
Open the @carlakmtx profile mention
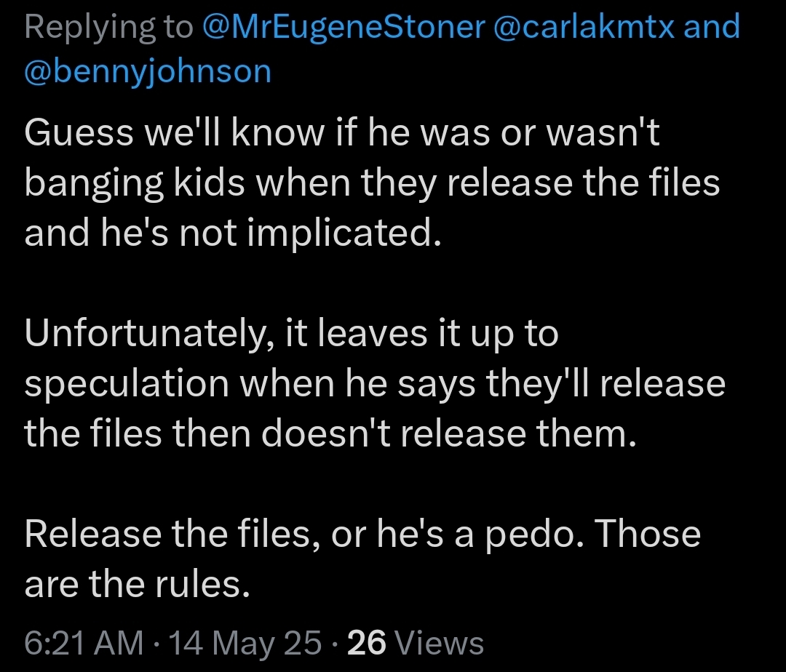(x=584, y=27)
